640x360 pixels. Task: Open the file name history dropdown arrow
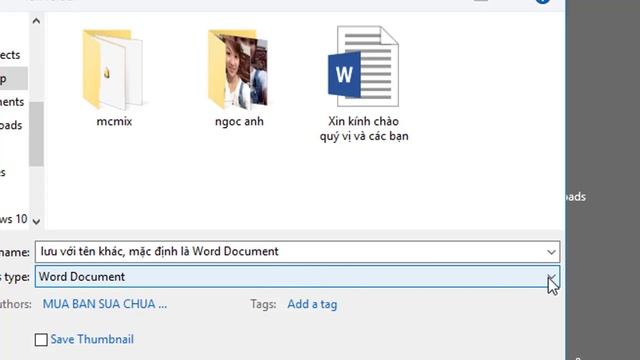click(551, 252)
